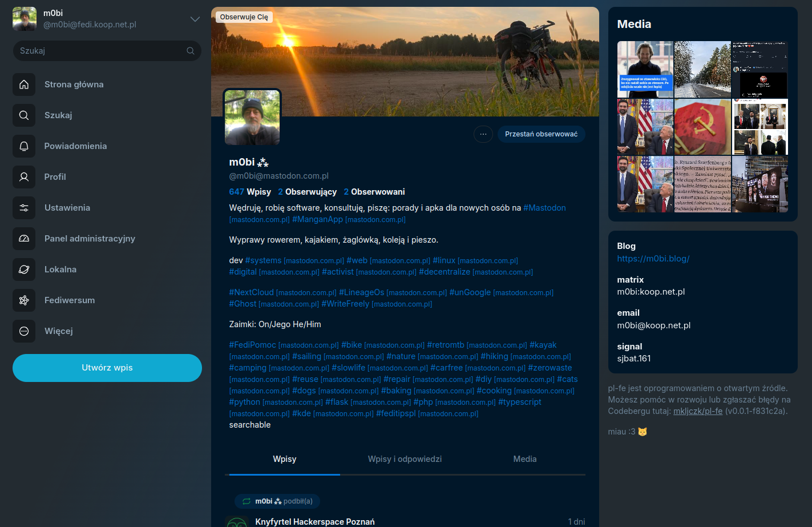Click the Fediwersum network icon

24,300
